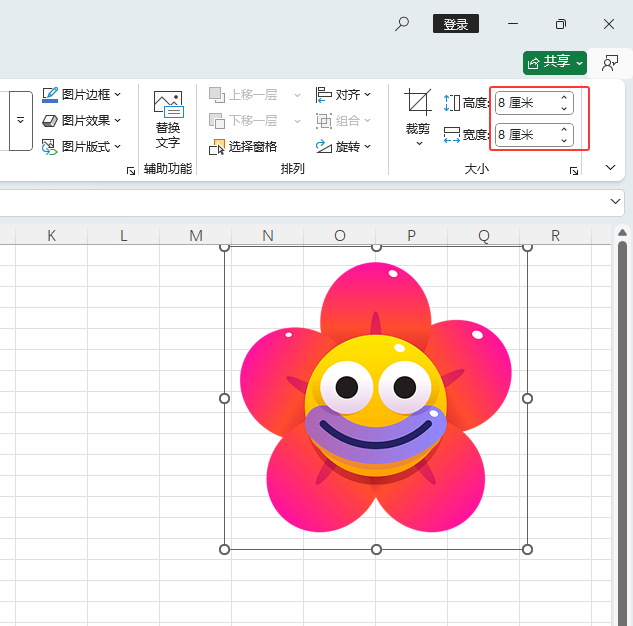This screenshot has width=633, height=626.
Task: Click the flower emoji picture
Action: pos(376,398)
